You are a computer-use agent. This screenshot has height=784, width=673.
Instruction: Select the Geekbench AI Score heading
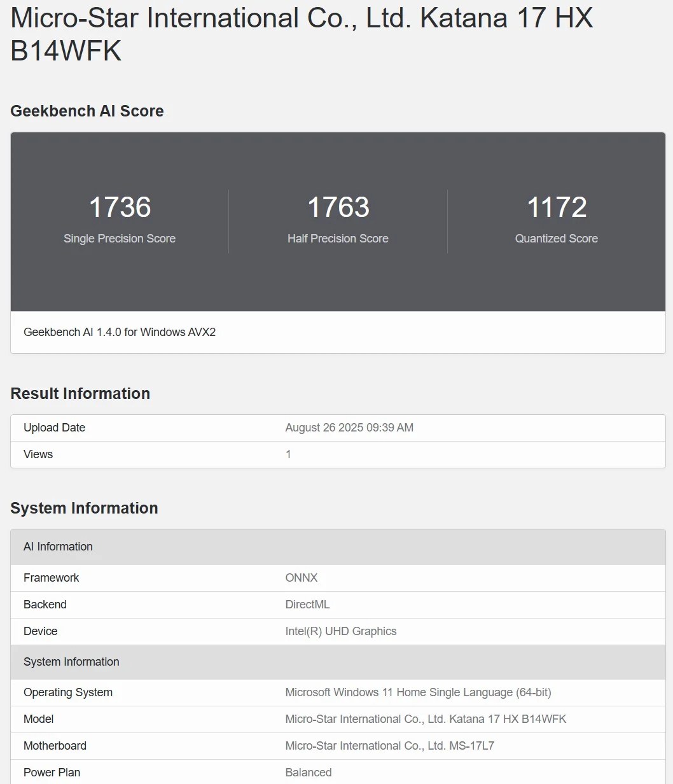tap(87, 111)
